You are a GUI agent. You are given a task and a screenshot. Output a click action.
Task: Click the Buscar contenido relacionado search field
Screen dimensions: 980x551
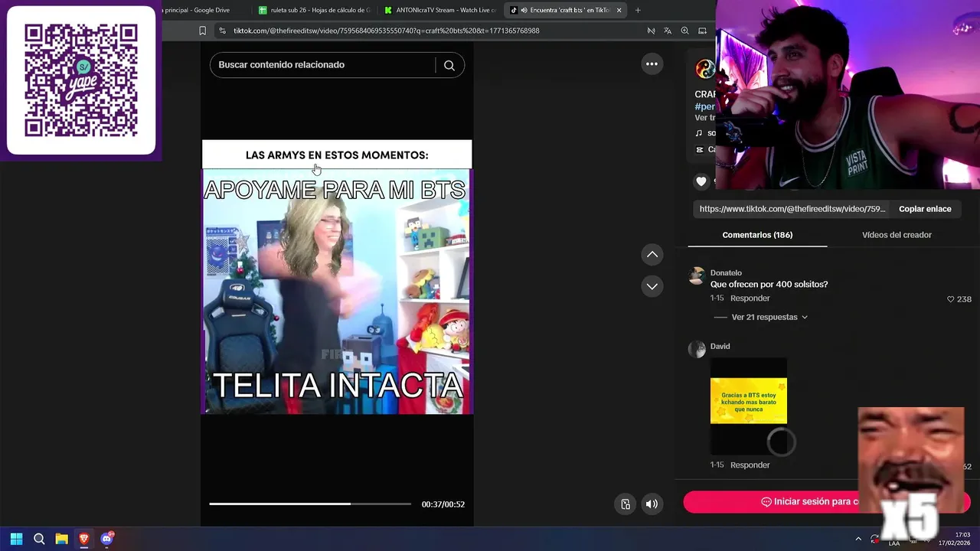coord(322,65)
